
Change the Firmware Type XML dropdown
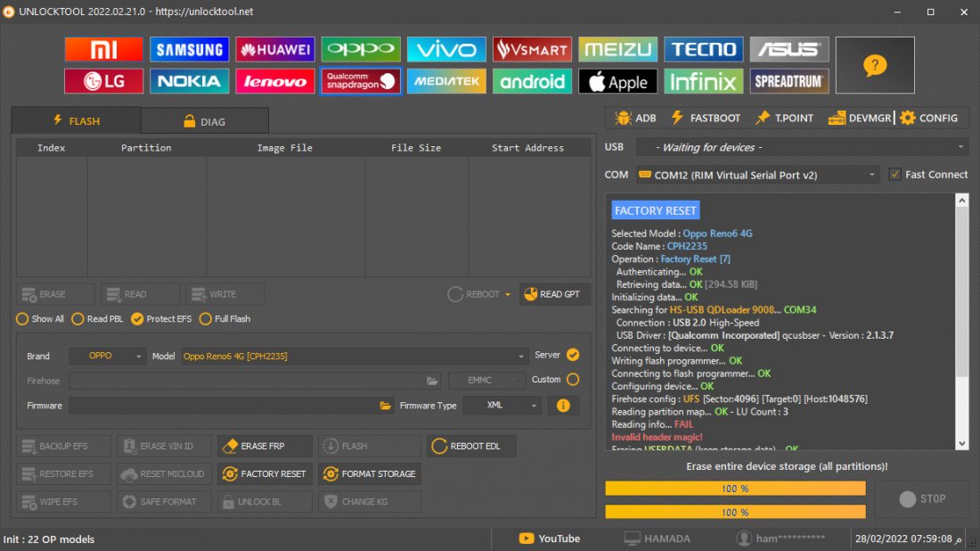[502, 406]
